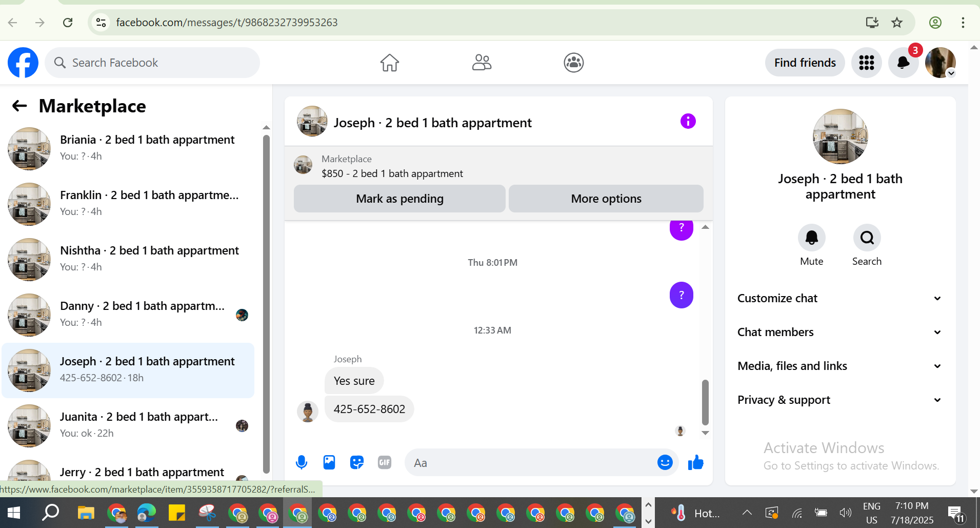Go back from Marketplace with arrow

tap(19, 106)
